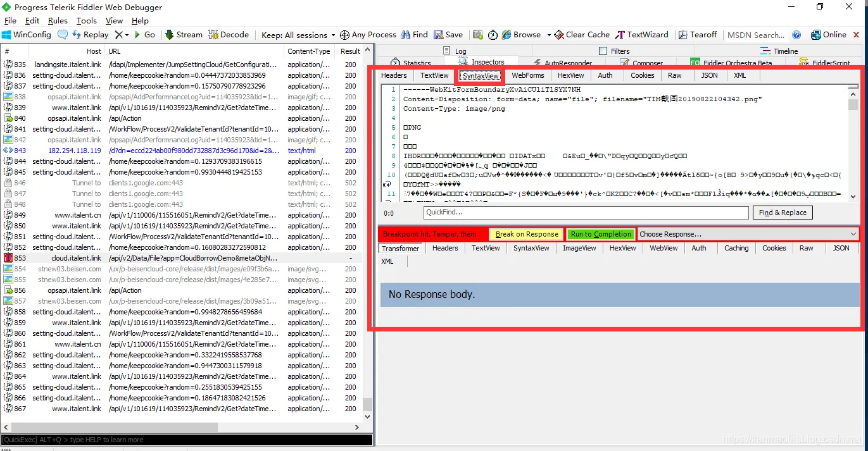868x451 pixels.
Task: Open the Edit menu
Action: click(32, 20)
